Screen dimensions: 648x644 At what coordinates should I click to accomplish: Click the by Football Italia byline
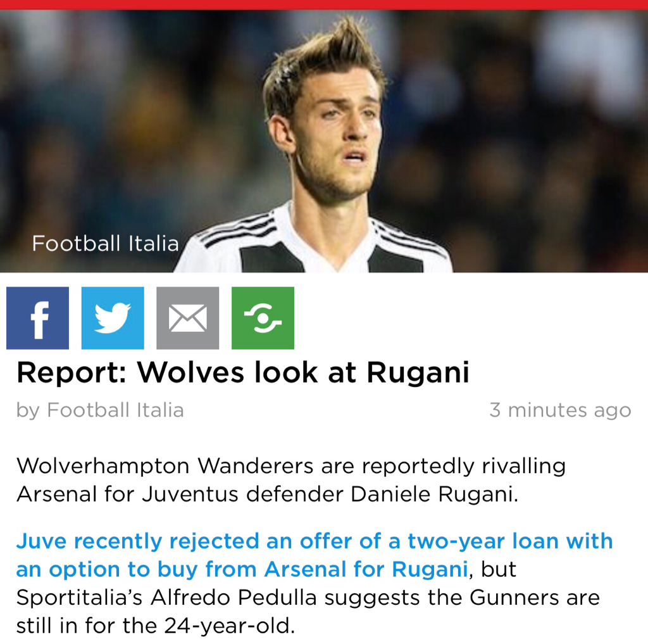point(100,410)
